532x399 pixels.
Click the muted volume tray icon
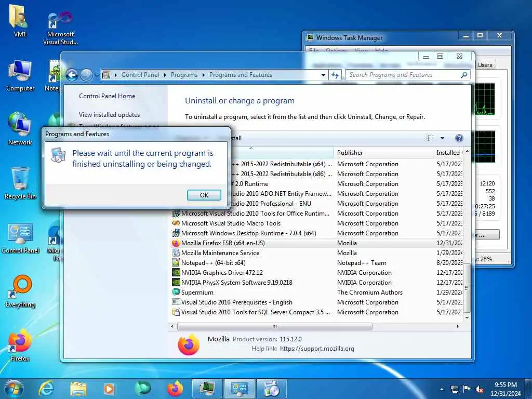(x=480, y=390)
